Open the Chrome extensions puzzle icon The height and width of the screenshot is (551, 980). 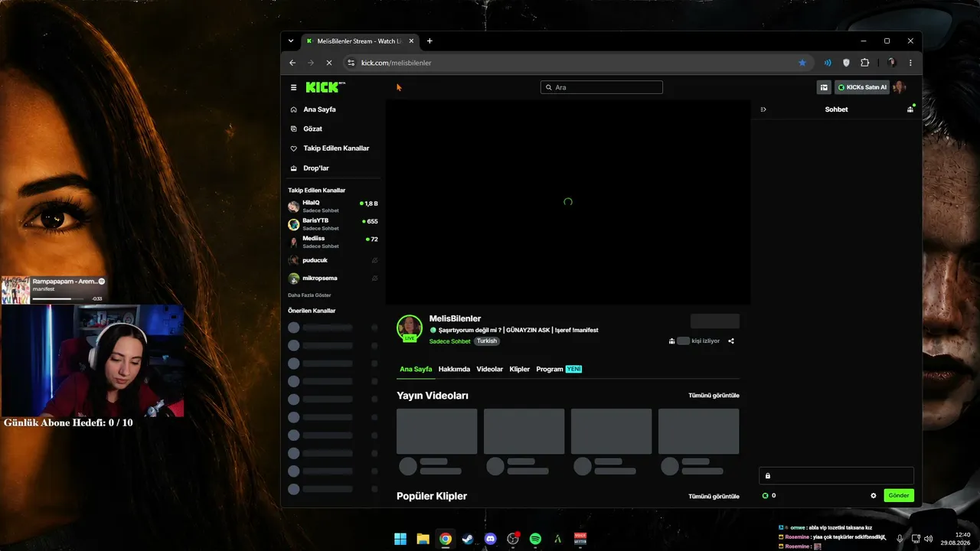865,63
